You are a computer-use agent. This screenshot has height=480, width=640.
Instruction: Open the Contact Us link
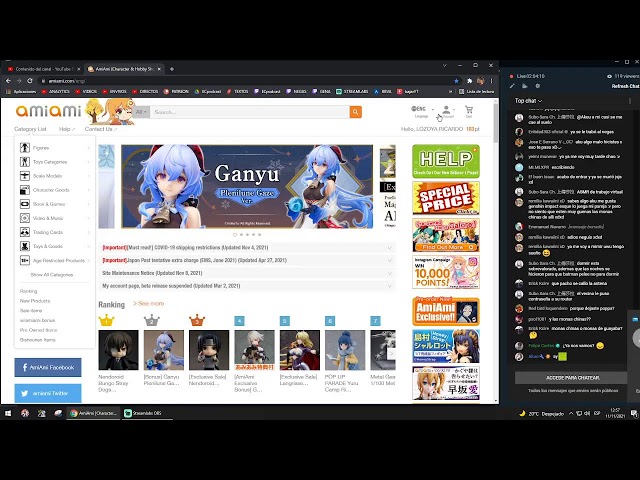click(x=100, y=129)
